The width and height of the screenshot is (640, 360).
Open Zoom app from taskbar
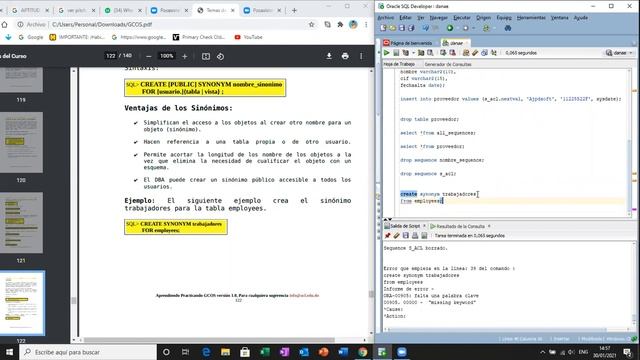coord(402,352)
